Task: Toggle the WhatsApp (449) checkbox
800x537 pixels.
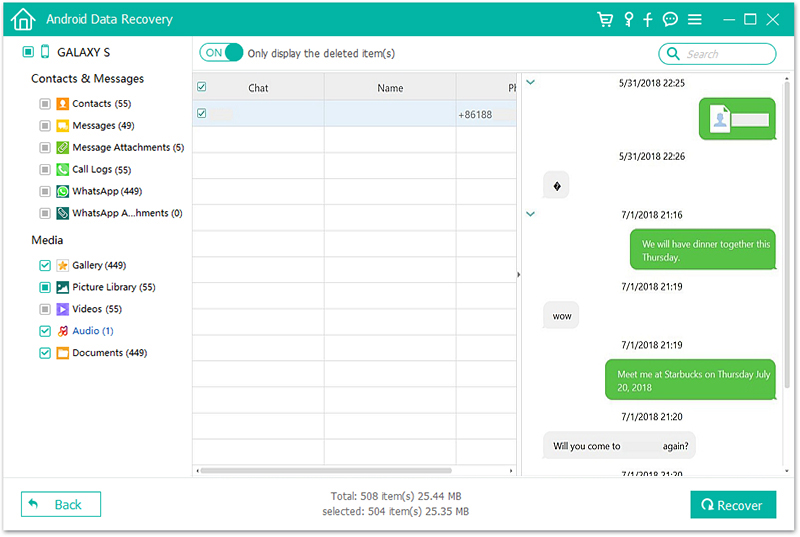Action: [x=45, y=191]
